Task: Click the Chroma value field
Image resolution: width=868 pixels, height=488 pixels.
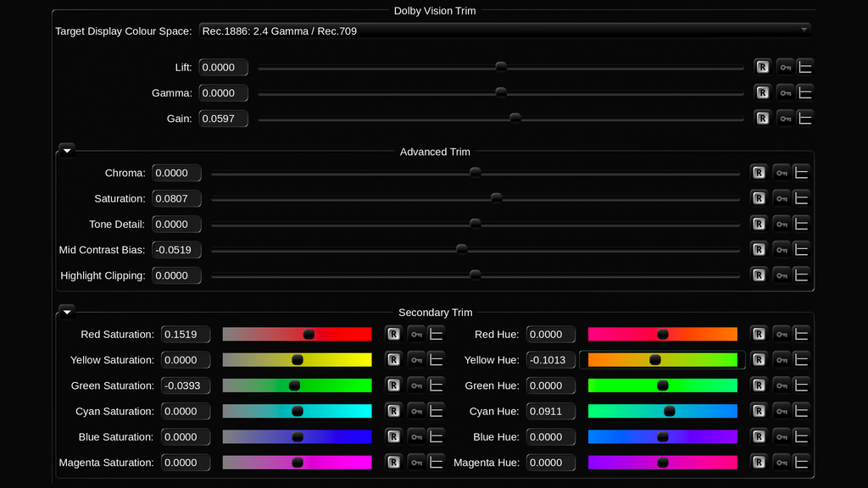Action: 176,173
